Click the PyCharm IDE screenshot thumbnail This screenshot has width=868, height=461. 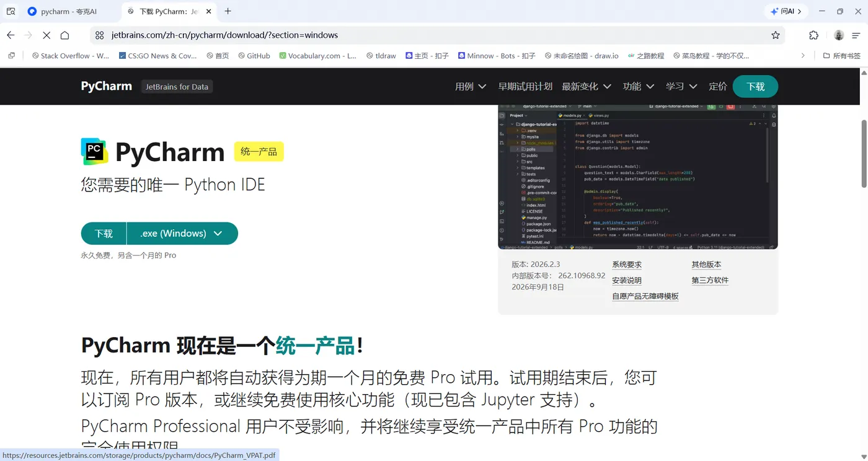tap(638, 177)
